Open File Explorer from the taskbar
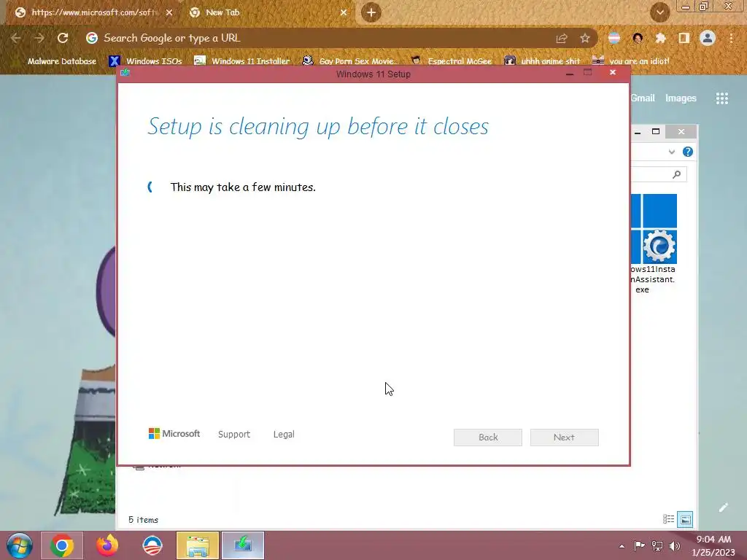This screenshot has height=560, width=747. [x=198, y=545]
